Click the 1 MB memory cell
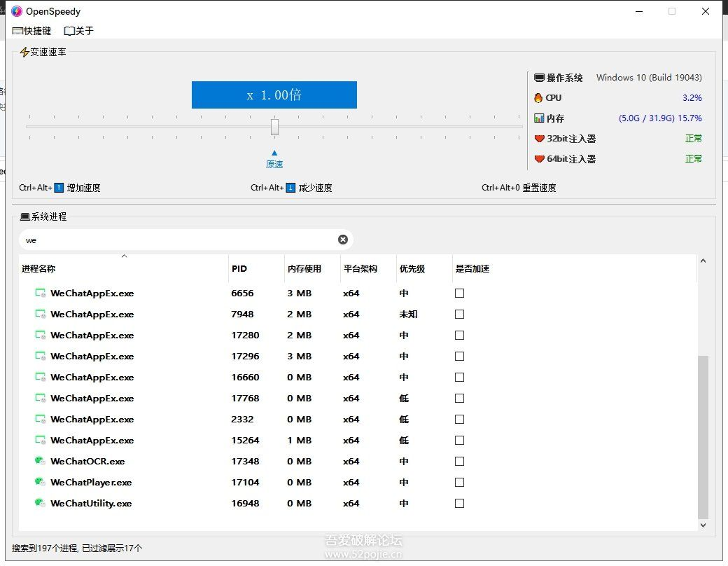728x566 pixels. click(299, 440)
